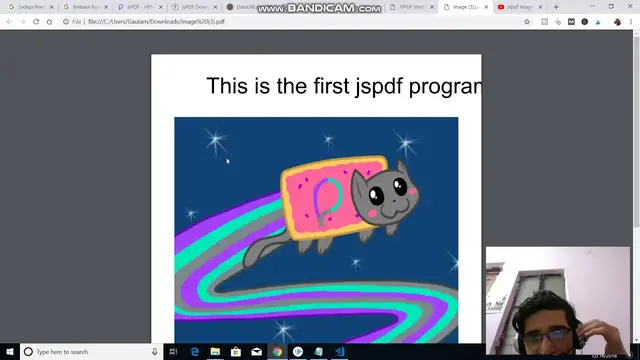The height and width of the screenshot is (360, 640).
Task: Click the PDF heading 'This is the first jspdf'
Action: click(x=304, y=86)
